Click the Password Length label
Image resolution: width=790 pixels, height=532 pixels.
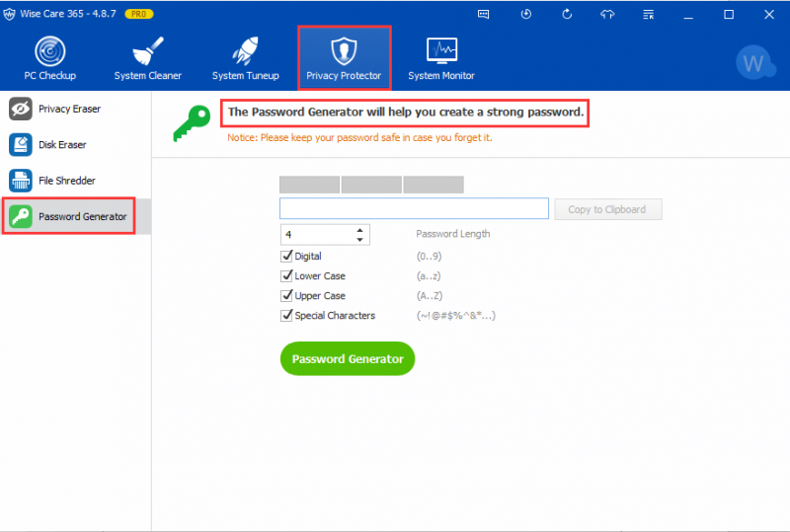[453, 234]
